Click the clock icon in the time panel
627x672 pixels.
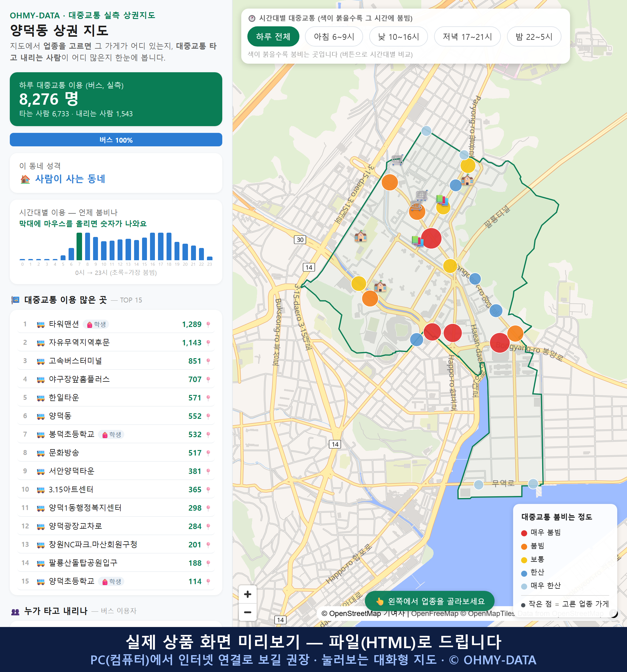click(x=252, y=18)
